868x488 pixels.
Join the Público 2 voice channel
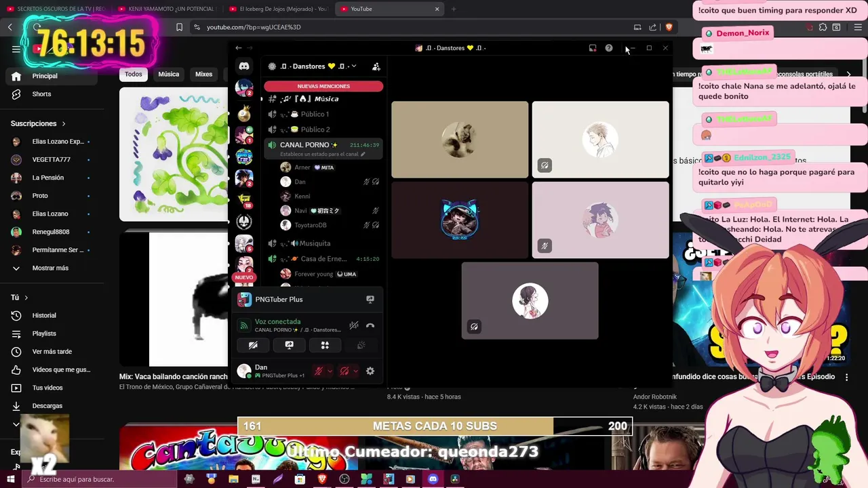(323, 129)
